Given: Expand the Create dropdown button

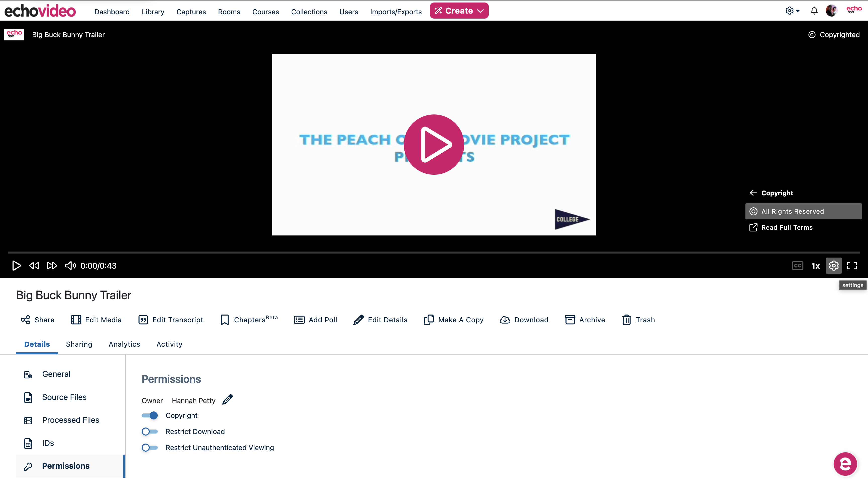Looking at the screenshot, I should (x=459, y=11).
